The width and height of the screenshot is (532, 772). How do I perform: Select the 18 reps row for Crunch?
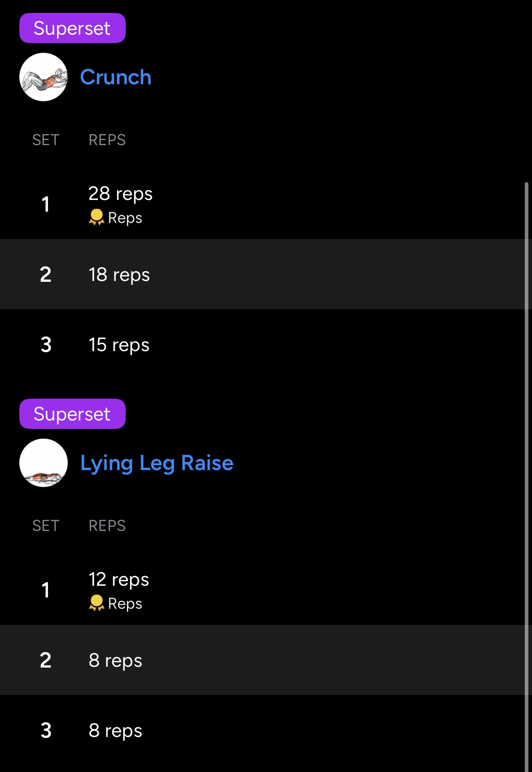click(x=119, y=275)
